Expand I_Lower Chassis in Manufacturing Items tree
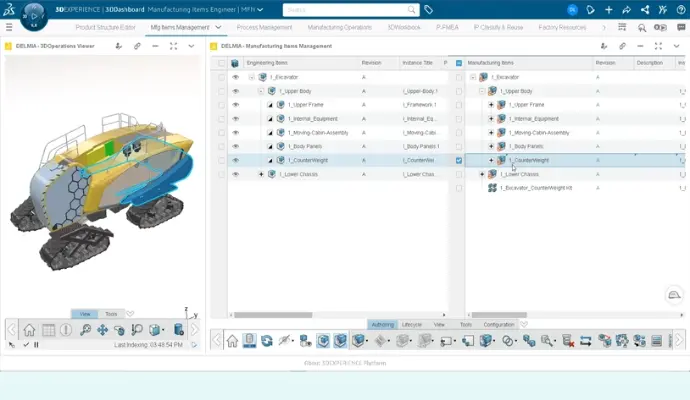Screen dimensions: 690x400 [x=482, y=174]
